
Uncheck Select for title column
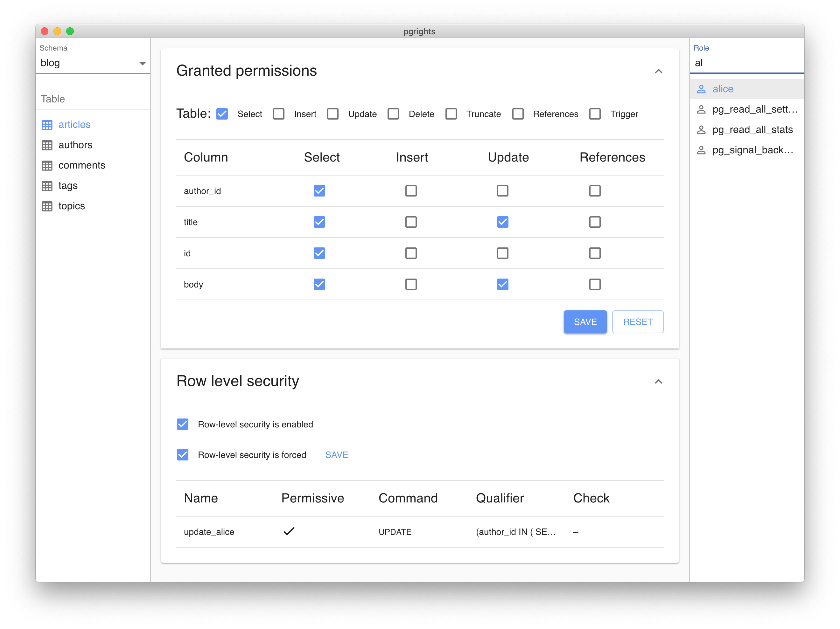(x=319, y=222)
